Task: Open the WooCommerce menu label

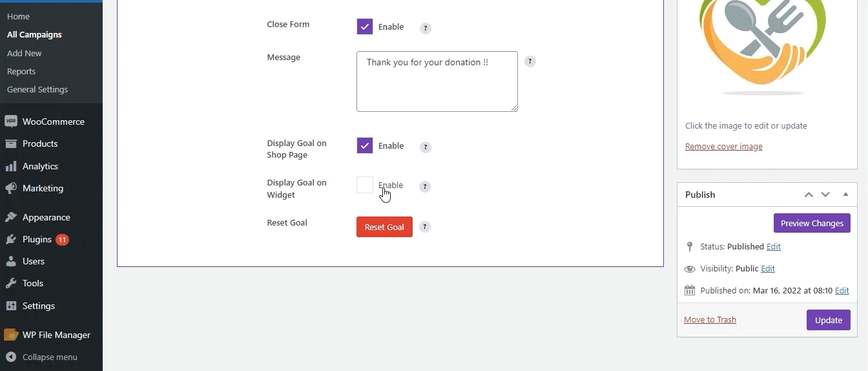Action: coord(54,122)
